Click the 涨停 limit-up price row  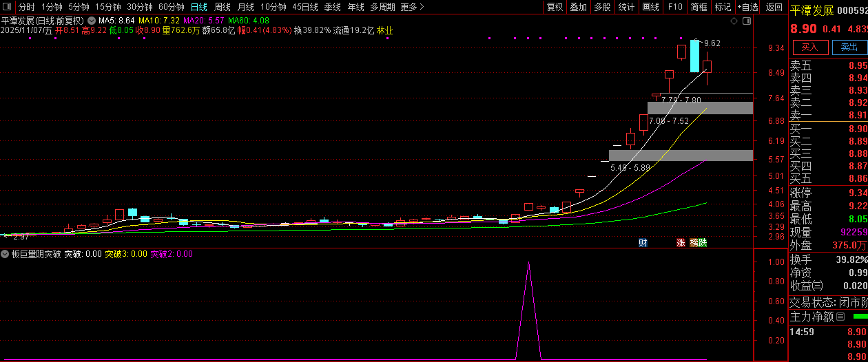(828, 193)
